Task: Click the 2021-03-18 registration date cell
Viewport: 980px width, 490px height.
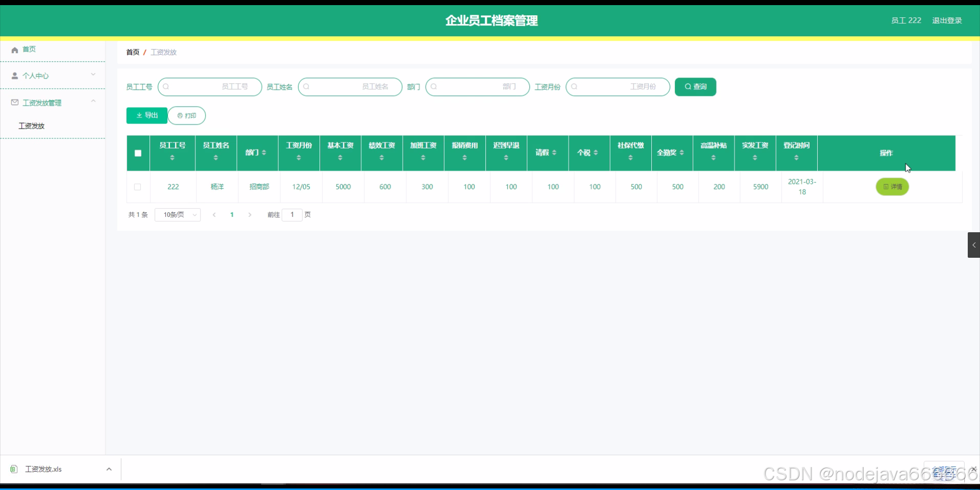Action: (x=802, y=187)
